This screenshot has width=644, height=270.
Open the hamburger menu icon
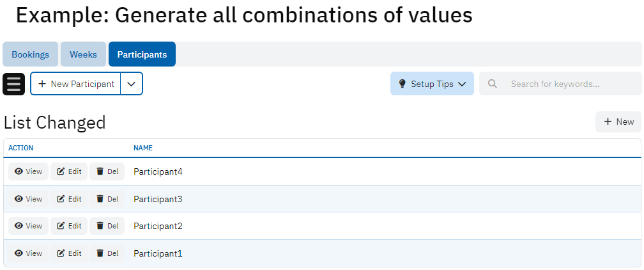(x=14, y=84)
